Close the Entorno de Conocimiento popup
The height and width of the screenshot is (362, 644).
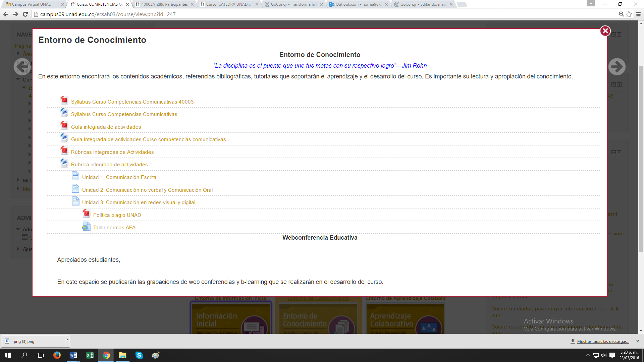605,31
